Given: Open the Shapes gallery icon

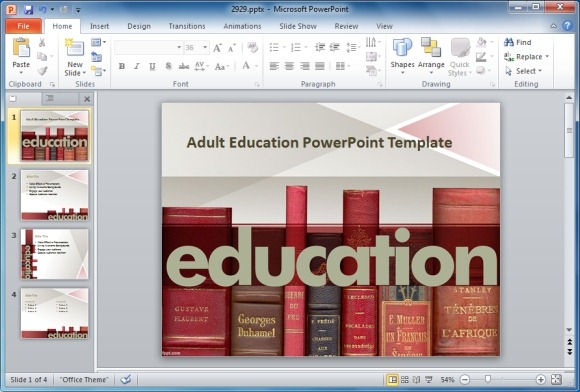Looking at the screenshot, I should click(402, 47).
